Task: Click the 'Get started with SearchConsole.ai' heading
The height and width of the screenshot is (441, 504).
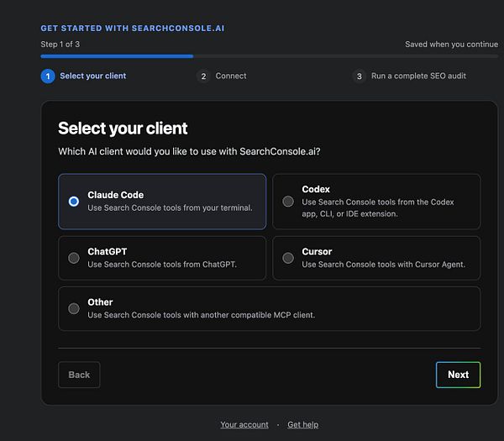Action: [x=133, y=29]
